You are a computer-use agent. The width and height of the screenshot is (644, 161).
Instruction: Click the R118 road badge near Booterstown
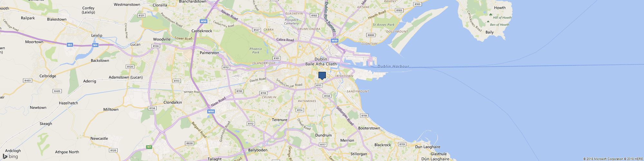click(x=364, y=116)
